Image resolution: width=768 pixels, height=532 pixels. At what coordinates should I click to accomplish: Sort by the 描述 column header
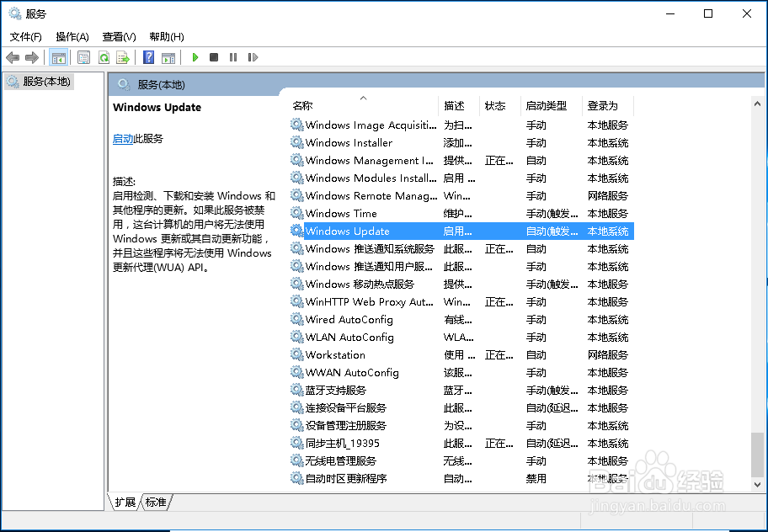click(459, 106)
